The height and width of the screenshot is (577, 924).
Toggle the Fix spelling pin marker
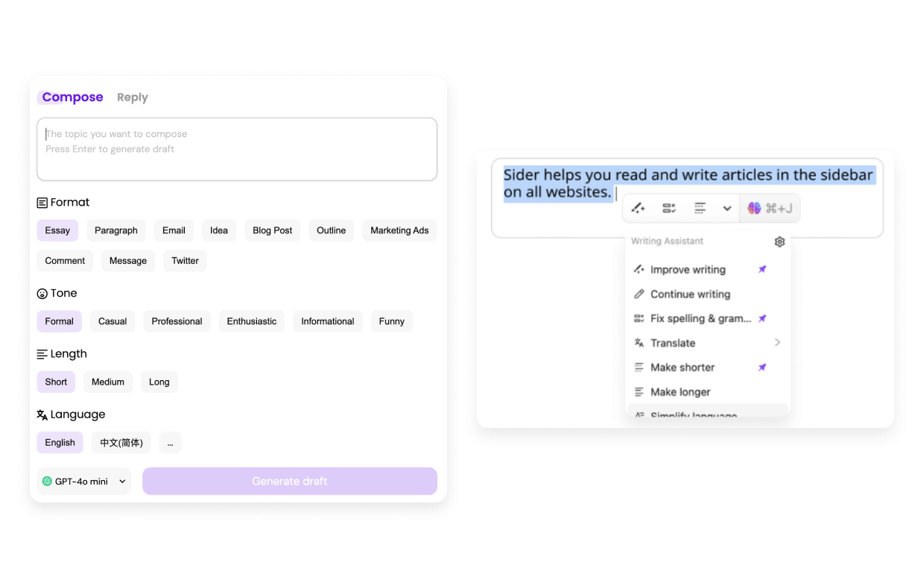pyautogui.click(x=762, y=318)
